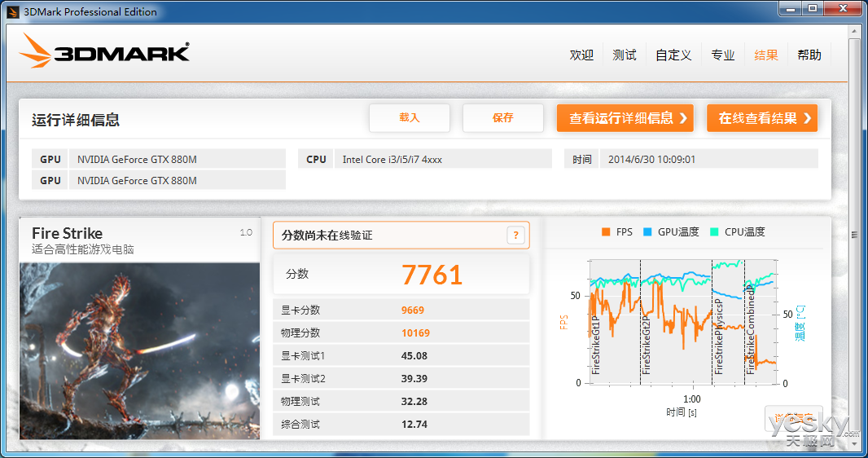Click the 显卡分数 value 9669
The width and height of the screenshot is (868, 458).
coord(413,310)
